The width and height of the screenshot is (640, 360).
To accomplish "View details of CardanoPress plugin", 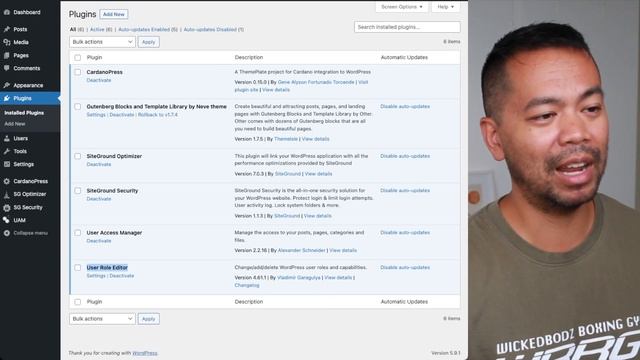I will pos(276,90).
